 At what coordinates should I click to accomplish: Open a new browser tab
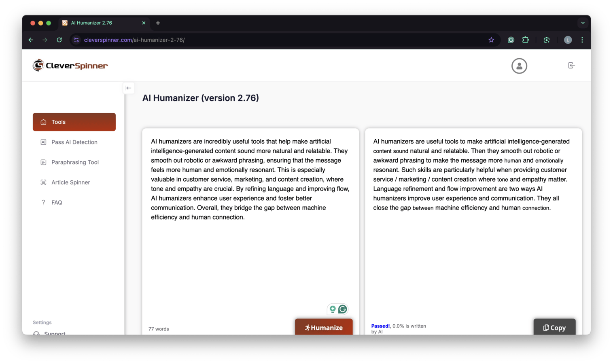pos(158,23)
